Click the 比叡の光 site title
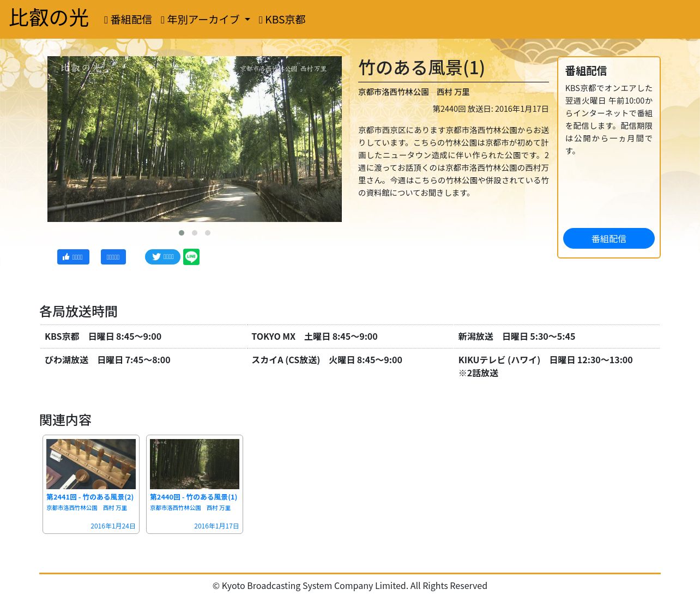Viewport: 700px width, 607px height. (x=49, y=18)
